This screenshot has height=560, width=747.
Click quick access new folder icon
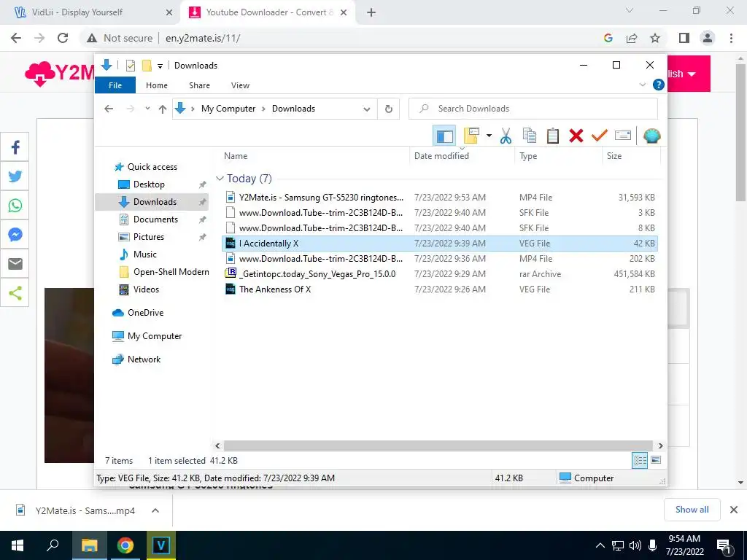[147, 65]
